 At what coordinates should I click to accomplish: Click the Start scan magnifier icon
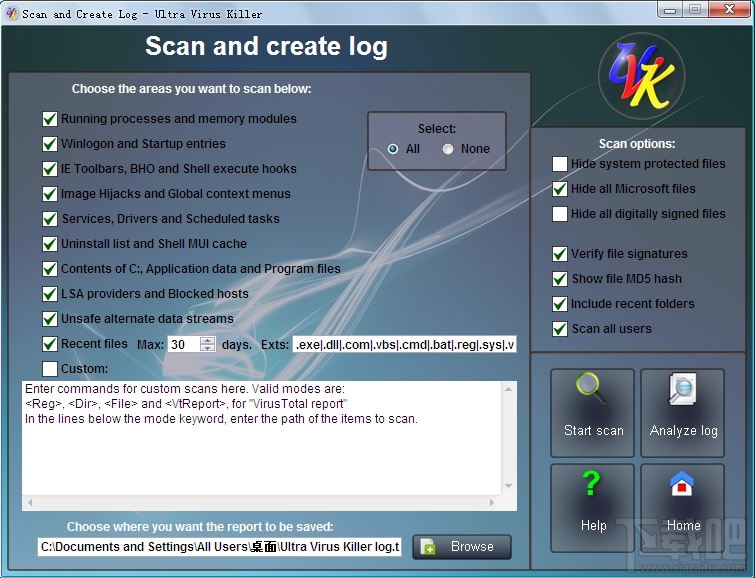point(591,389)
